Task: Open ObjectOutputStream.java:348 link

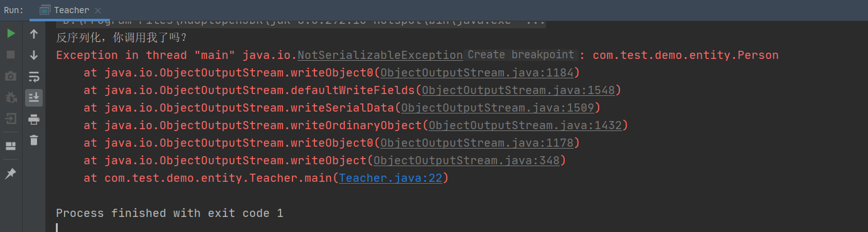Action: 466,161
